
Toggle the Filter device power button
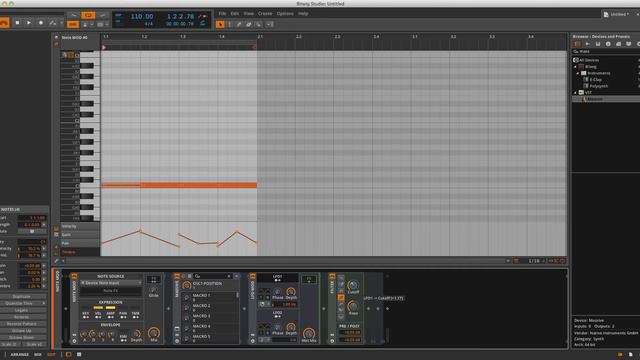(x=332, y=276)
